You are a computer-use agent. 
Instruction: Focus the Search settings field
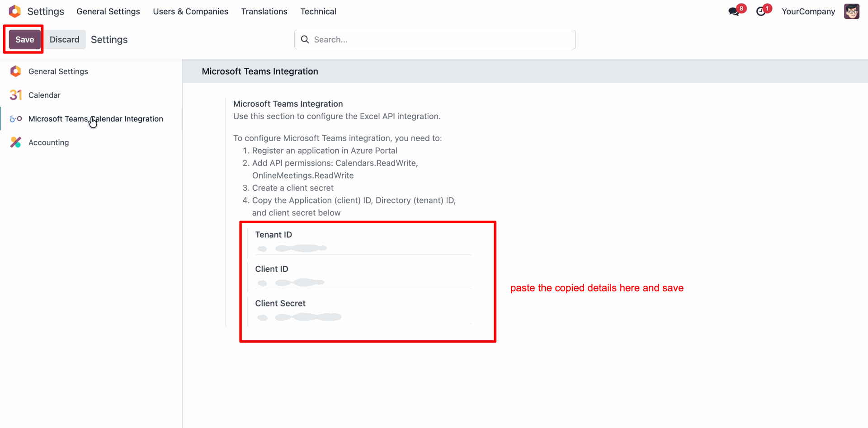(x=435, y=40)
